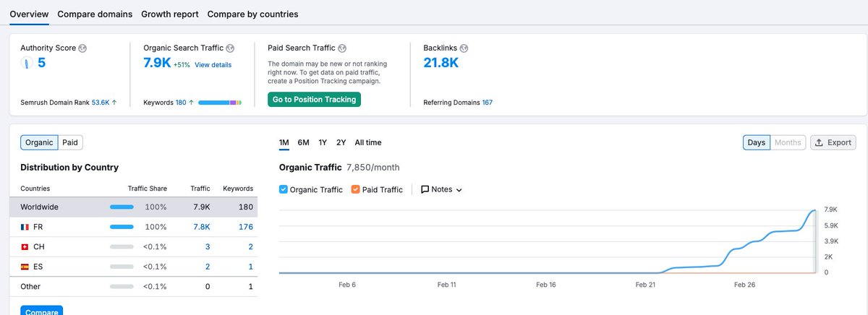This screenshot has height=315, width=868.
Task: Click the Keywords column header
Action: (238, 189)
